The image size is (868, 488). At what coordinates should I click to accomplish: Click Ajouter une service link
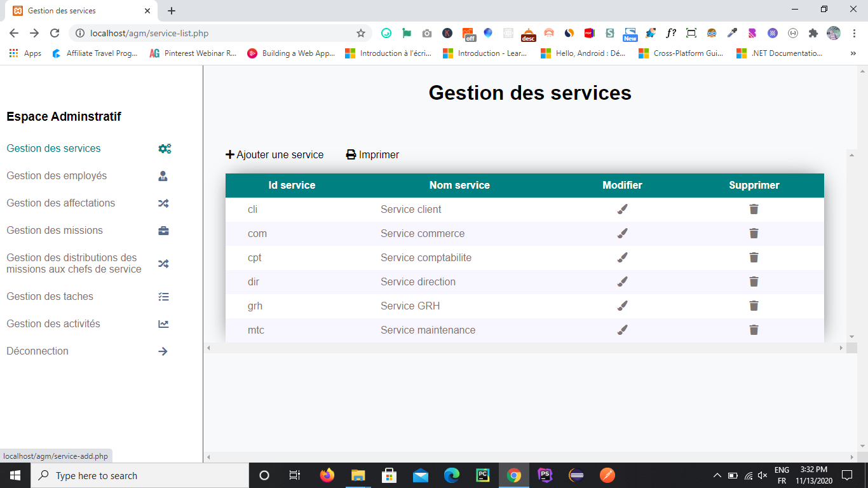(275, 154)
